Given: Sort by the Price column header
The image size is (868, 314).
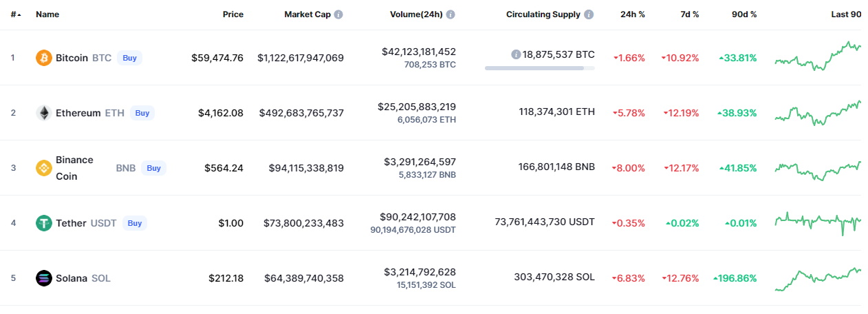Looking at the screenshot, I should click(232, 14).
